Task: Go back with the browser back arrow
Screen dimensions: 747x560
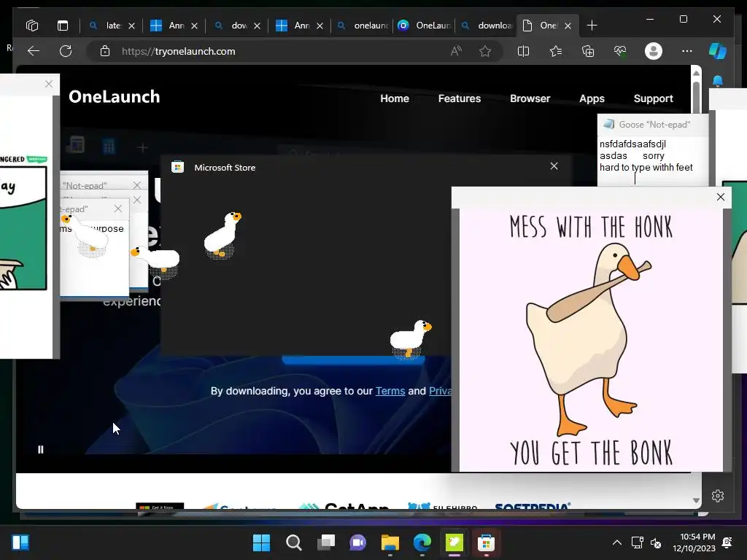Action: (34, 51)
